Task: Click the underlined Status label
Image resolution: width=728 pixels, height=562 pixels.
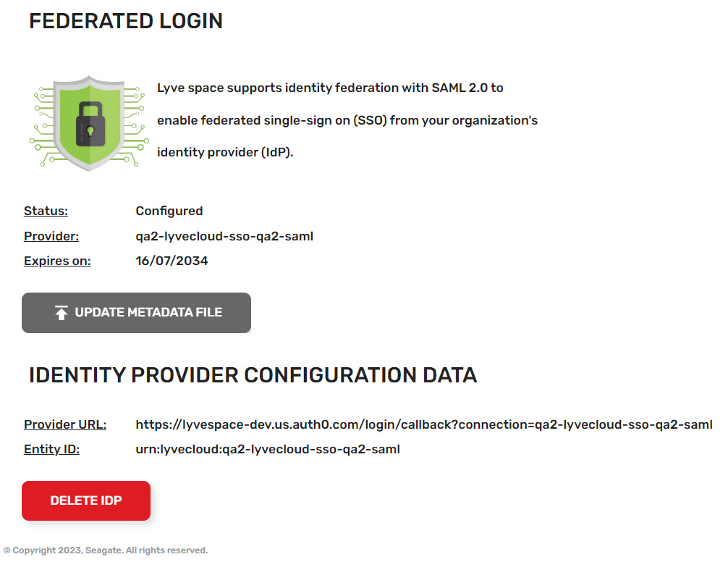Action: [x=46, y=211]
